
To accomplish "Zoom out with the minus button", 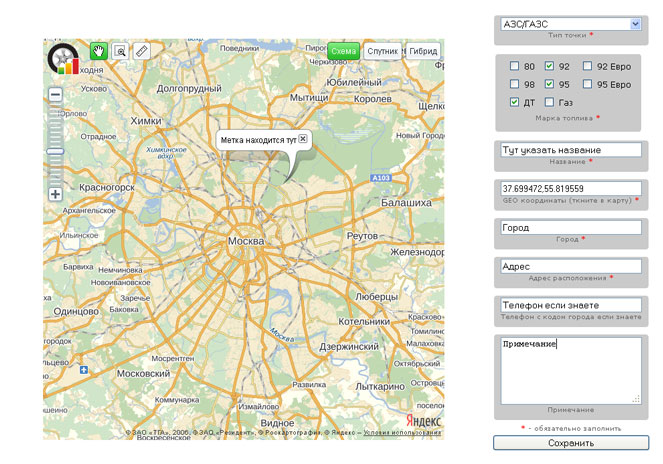I will tap(55, 94).
